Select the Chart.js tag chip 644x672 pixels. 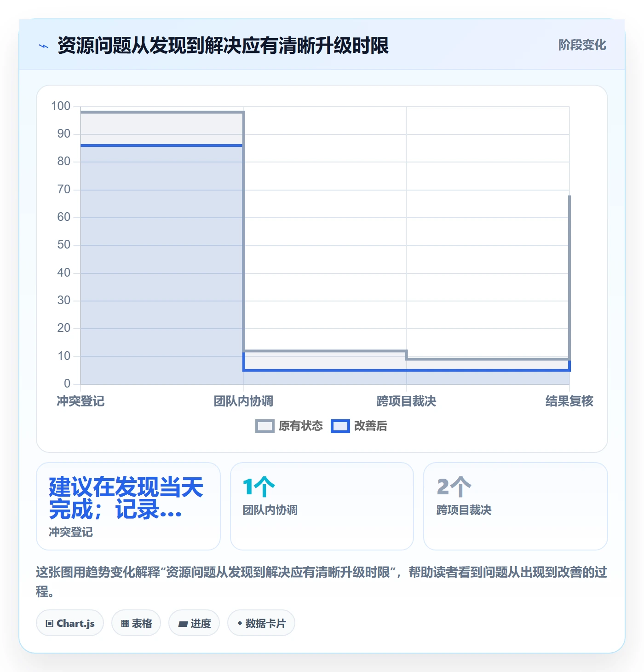click(x=70, y=623)
